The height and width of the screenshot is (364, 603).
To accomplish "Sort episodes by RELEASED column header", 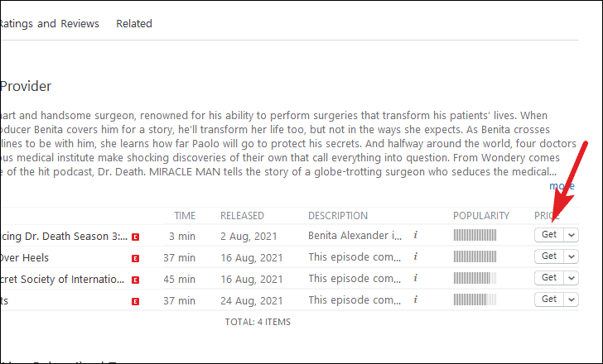I will click(x=242, y=216).
